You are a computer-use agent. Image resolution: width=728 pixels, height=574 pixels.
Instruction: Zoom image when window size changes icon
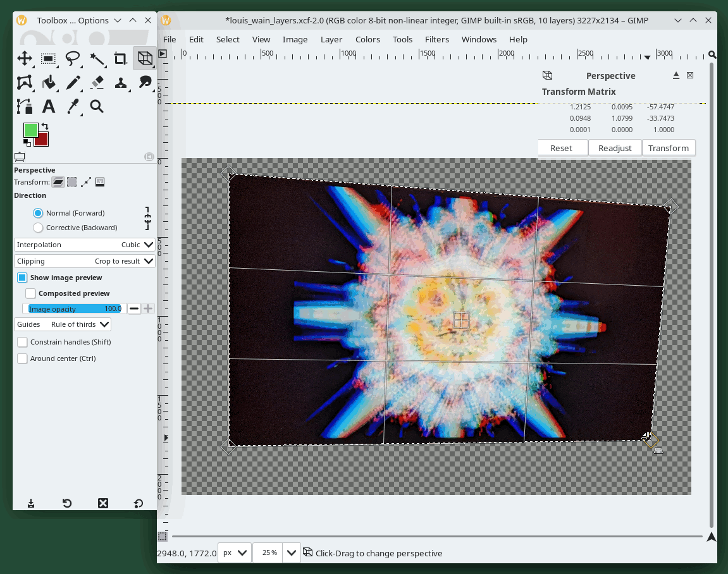(x=712, y=55)
